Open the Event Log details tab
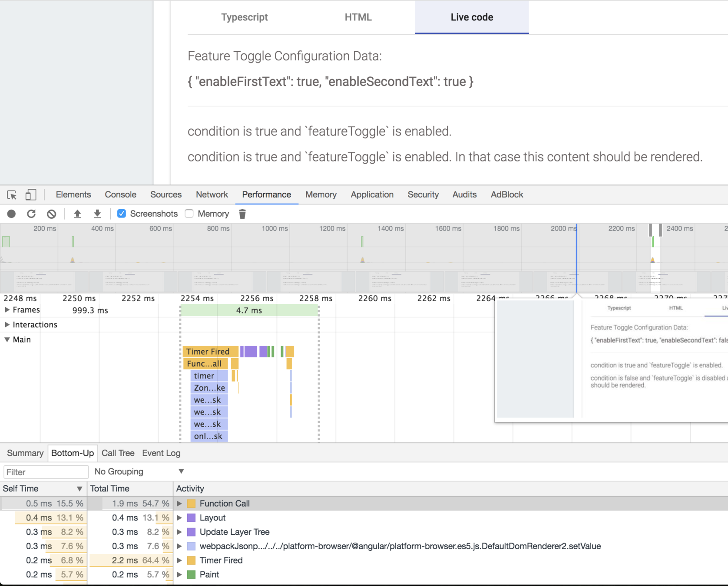 coord(161,453)
